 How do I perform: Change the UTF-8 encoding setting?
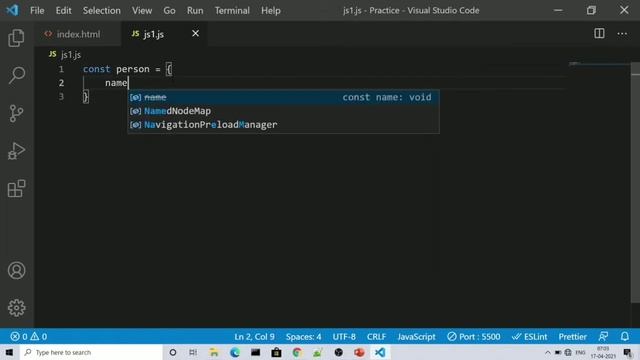344,336
